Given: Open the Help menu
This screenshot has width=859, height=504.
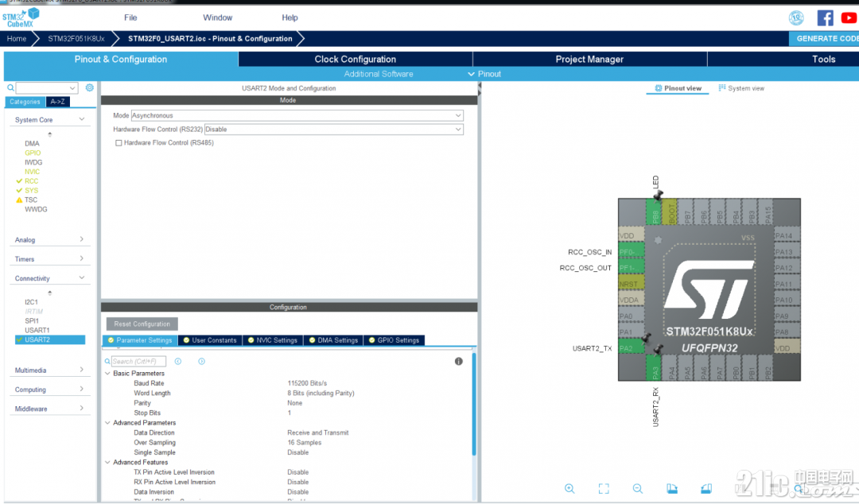Looking at the screenshot, I should pos(290,17).
